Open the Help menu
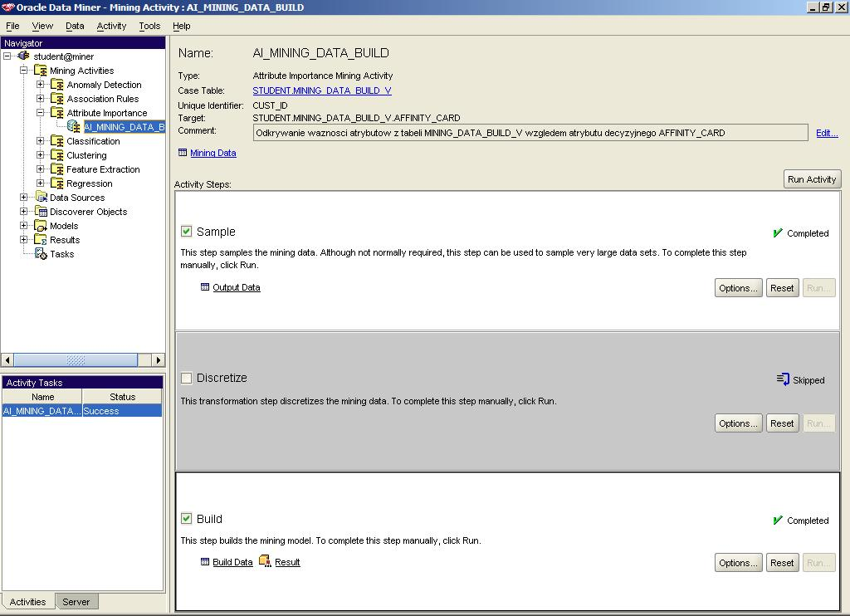Screen dimensions: 850x616 [182, 26]
